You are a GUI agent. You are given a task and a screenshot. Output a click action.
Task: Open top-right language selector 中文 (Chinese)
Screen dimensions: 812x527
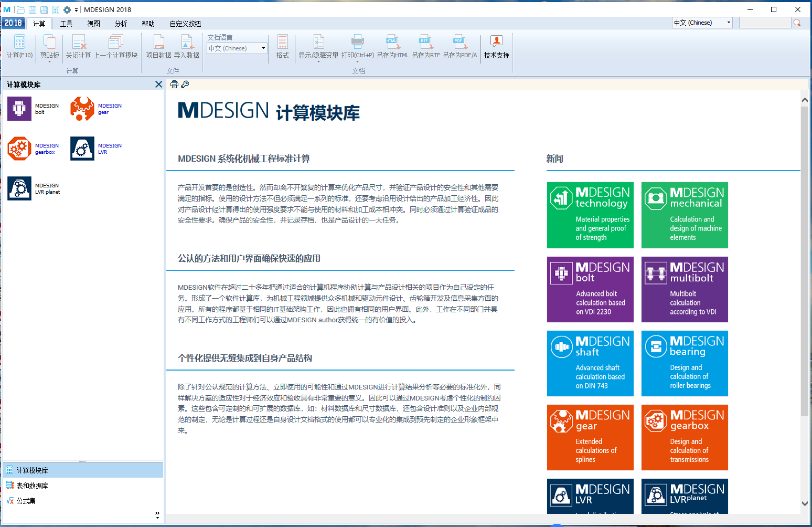click(x=702, y=23)
